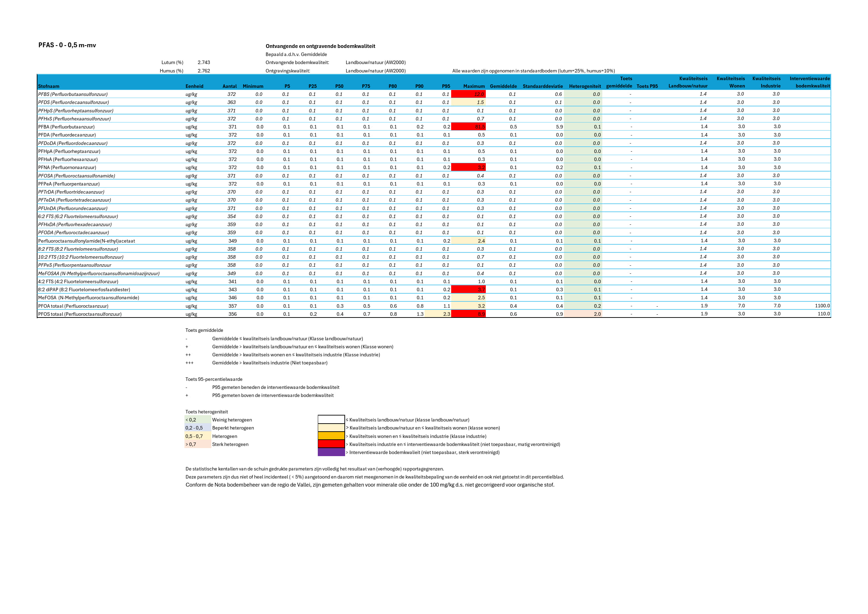Select the red PFBA maximum cell 81.5
868x614 pixels.
[469, 127]
